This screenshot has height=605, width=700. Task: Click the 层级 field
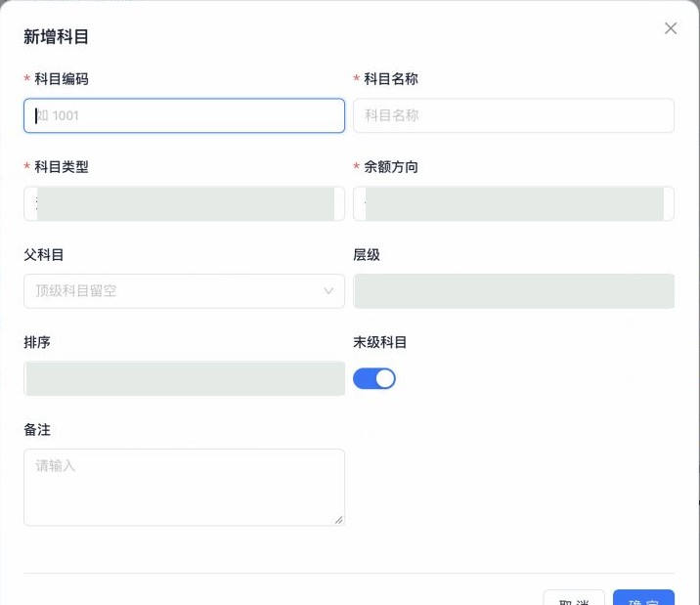tap(513, 291)
